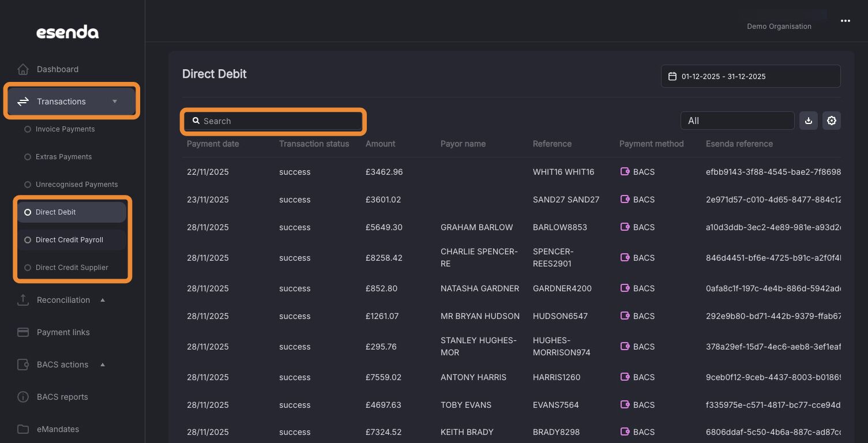
Task: Sort by the Payment date column header
Action: point(213,144)
